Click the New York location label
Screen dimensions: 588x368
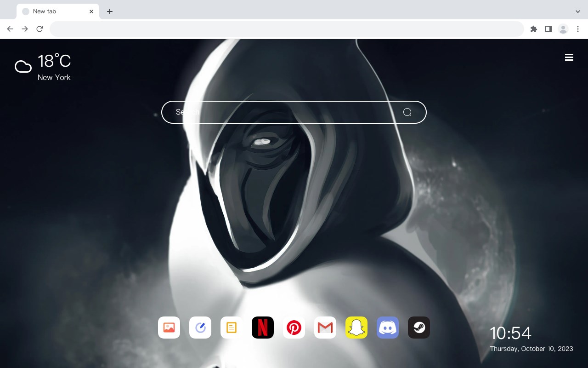tap(54, 77)
